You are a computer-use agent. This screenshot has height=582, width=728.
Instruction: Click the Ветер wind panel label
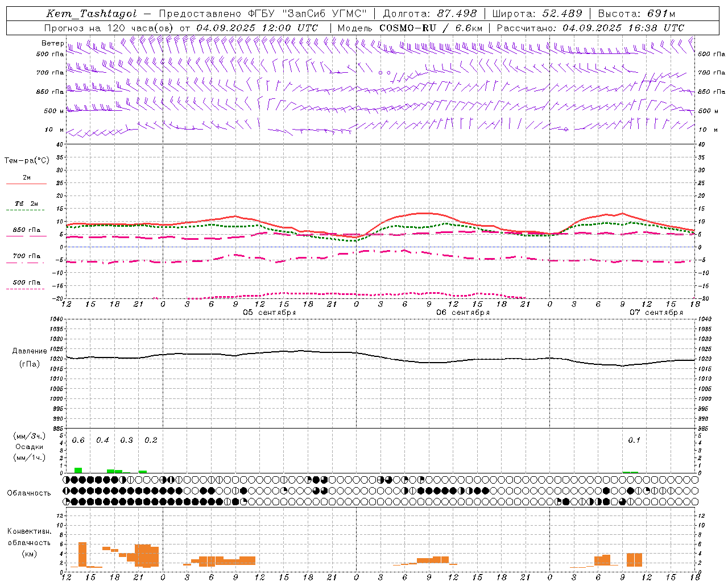click(x=52, y=43)
